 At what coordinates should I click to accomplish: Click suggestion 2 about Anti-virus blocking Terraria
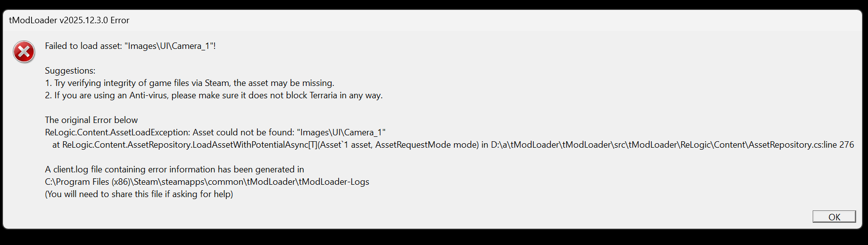tap(213, 95)
